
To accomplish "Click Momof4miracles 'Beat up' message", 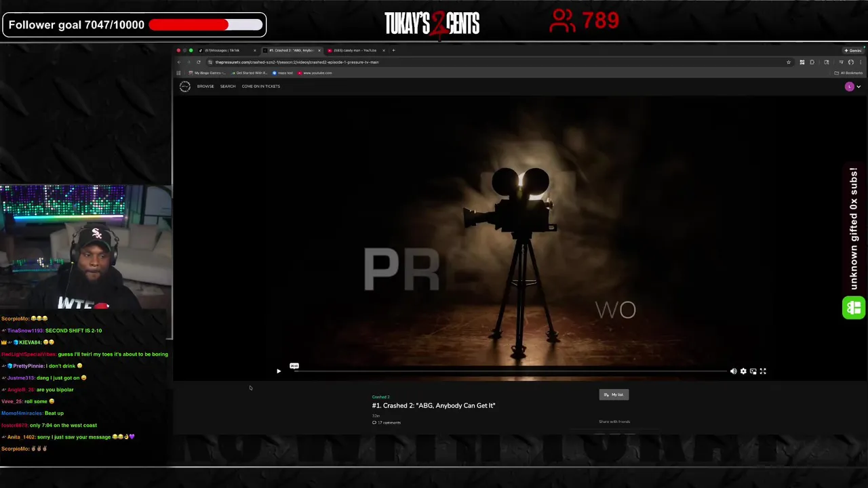I will coord(33,413).
